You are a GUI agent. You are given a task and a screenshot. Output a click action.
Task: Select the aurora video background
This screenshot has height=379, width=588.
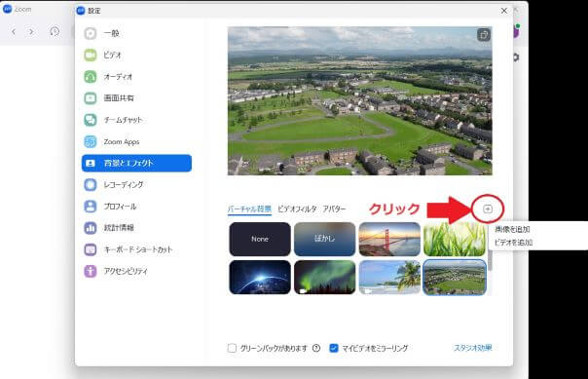point(325,277)
